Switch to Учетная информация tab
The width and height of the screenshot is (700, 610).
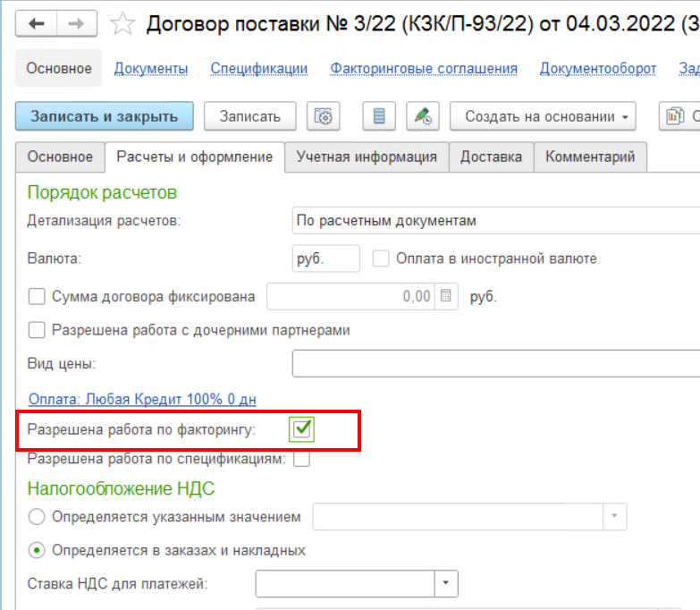click(x=367, y=157)
